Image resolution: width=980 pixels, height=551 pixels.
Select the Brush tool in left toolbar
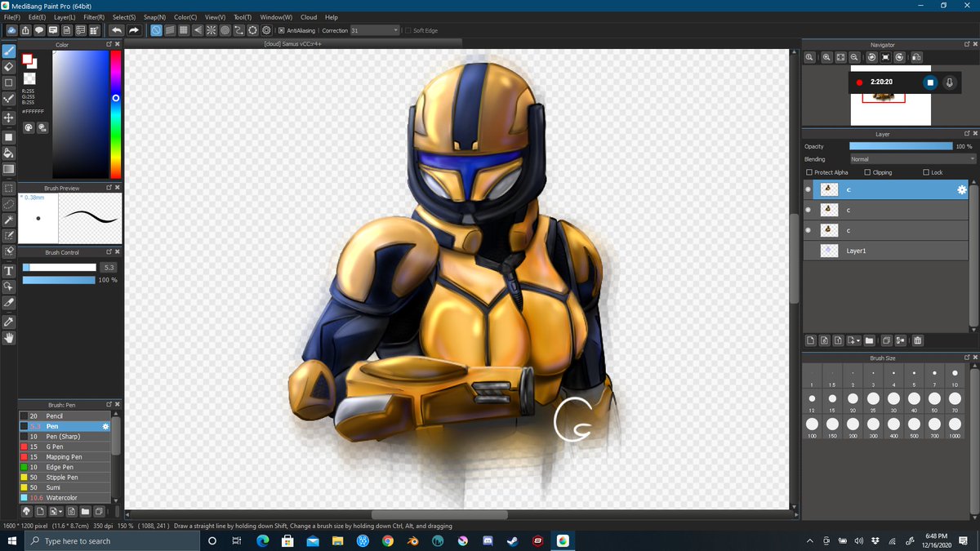click(x=9, y=51)
